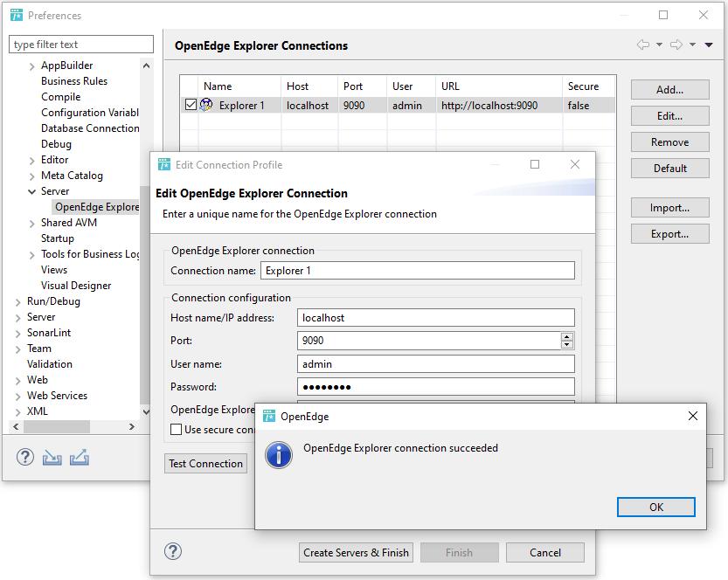Click the Remove connection button
The width and height of the screenshot is (728, 580).
pyautogui.click(x=670, y=142)
